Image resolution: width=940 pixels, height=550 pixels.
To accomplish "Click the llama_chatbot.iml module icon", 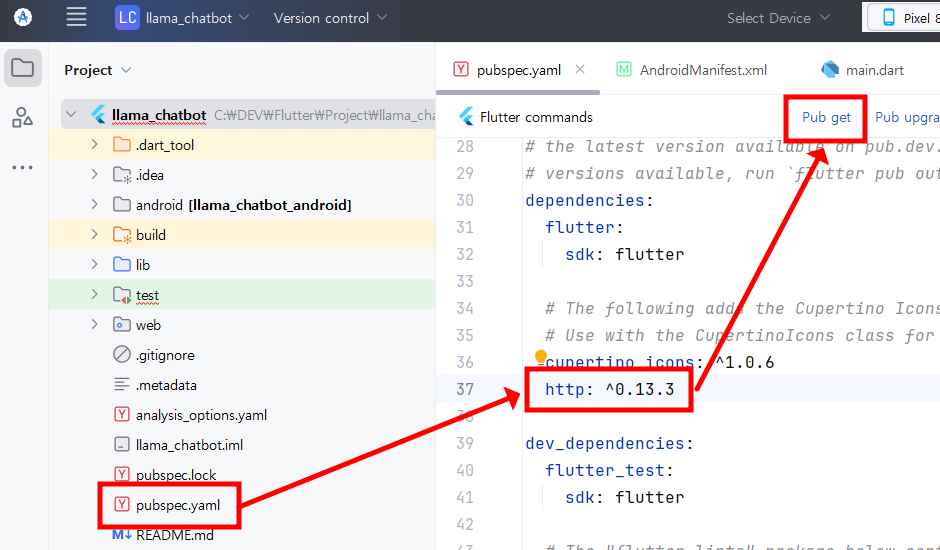I will (x=122, y=444).
